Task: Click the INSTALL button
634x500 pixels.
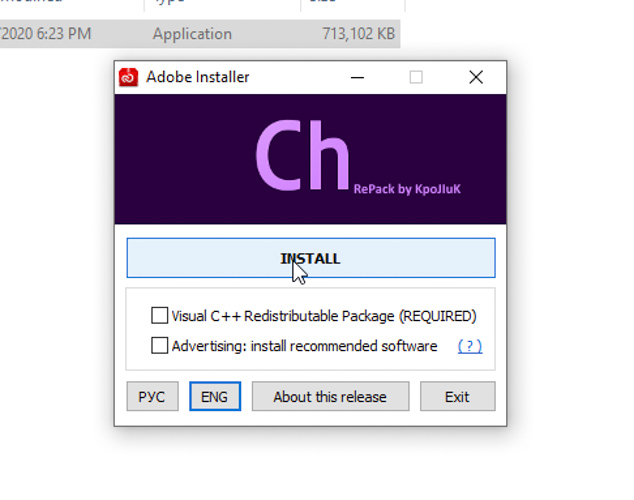Action: pyautogui.click(x=310, y=258)
